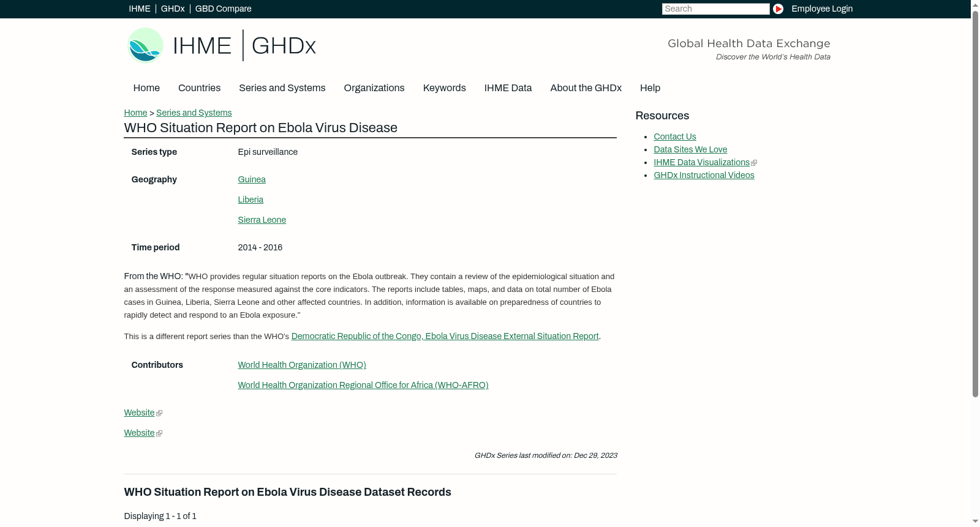
Task: Click 'Displaying 1 - 1 of 1' text
Action: [160, 517]
